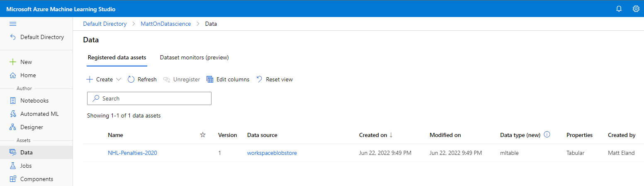The image size is (644, 186).
Task: Click the Refresh button label
Action: (147, 79)
